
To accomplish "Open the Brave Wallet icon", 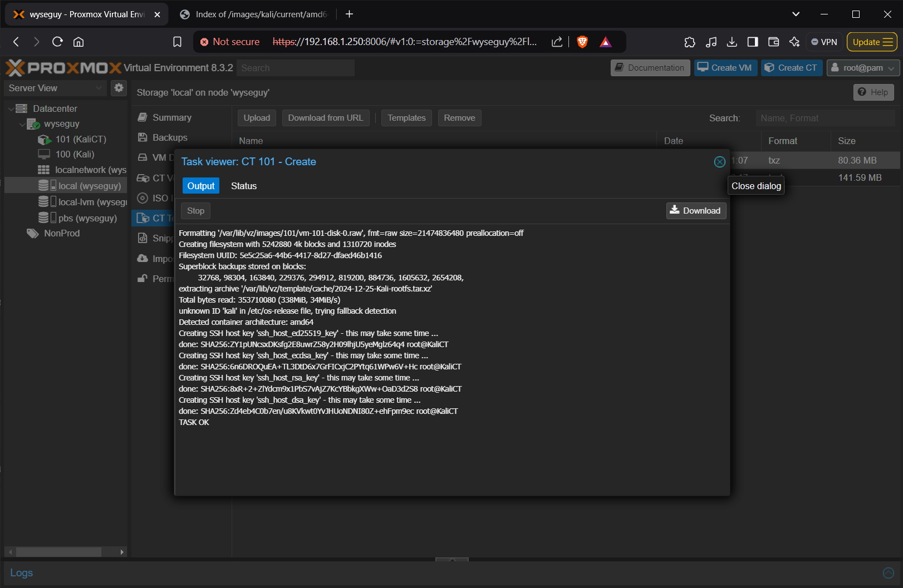I will coord(773,42).
